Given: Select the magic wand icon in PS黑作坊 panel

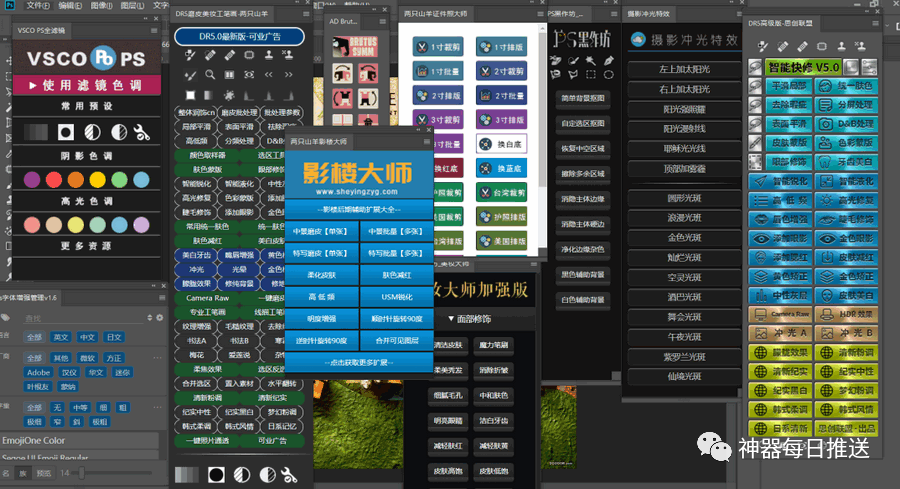Looking at the screenshot, I should pos(591,60).
